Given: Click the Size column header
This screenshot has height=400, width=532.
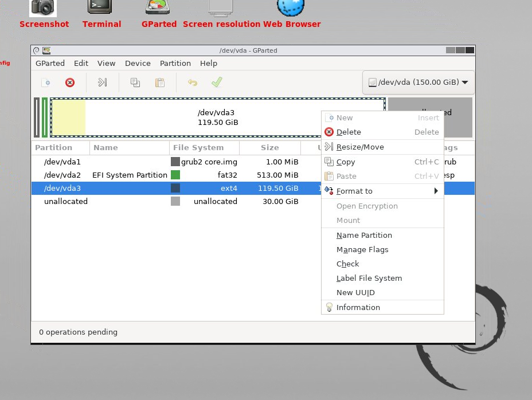Looking at the screenshot, I should coord(269,147).
